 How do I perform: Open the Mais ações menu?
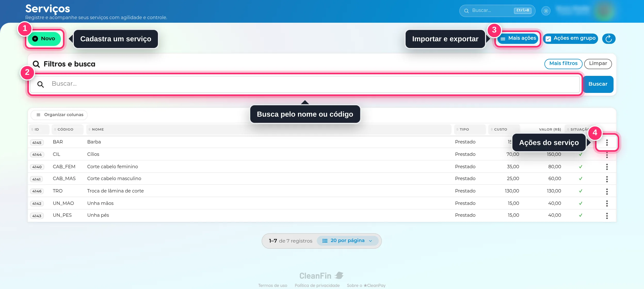518,38
